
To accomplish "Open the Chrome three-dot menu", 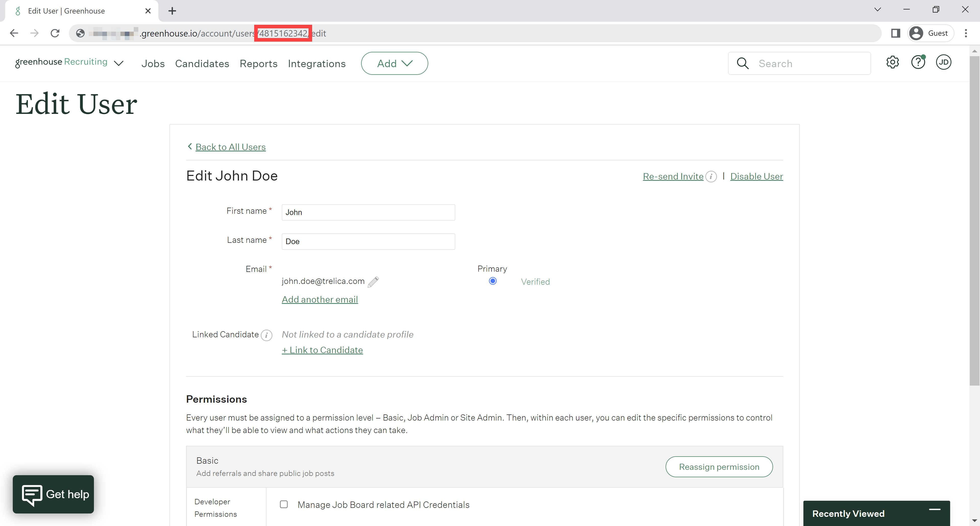I will click(965, 33).
